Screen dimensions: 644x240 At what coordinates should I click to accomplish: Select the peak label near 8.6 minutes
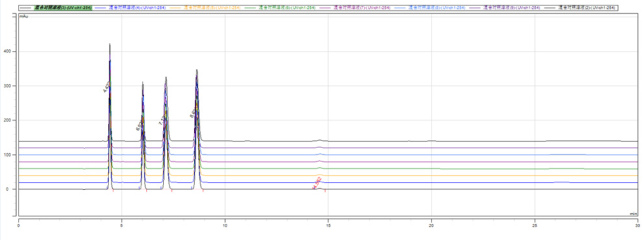coord(193,113)
